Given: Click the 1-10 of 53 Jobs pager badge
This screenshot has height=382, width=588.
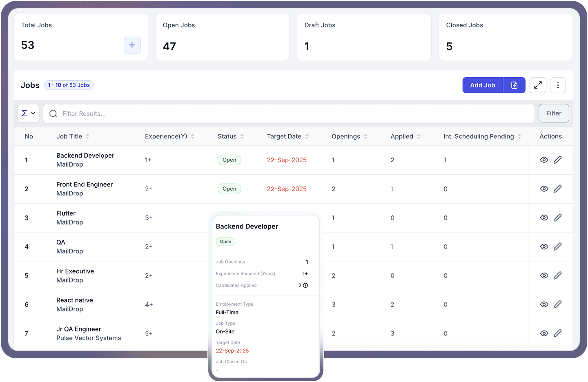Looking at the screenshot, I should [x=69, y=85].
